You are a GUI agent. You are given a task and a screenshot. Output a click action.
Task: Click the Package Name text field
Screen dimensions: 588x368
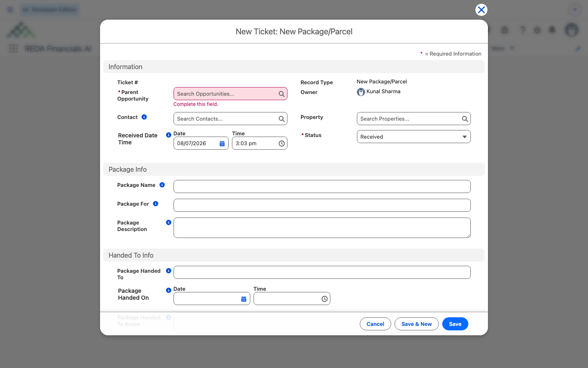click(322, 186)
